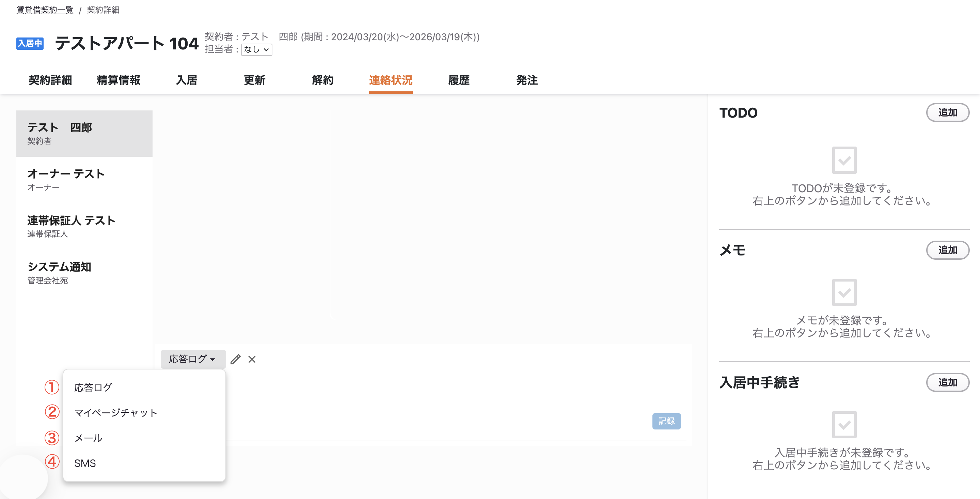The image size is (980, 499).
Task: Click 追加 button in メモ section
Action: [948, 250]
